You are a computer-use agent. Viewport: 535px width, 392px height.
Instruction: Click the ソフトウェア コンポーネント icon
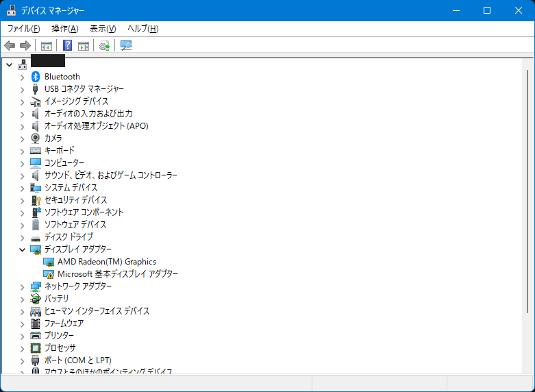click(x=36, y=212)
